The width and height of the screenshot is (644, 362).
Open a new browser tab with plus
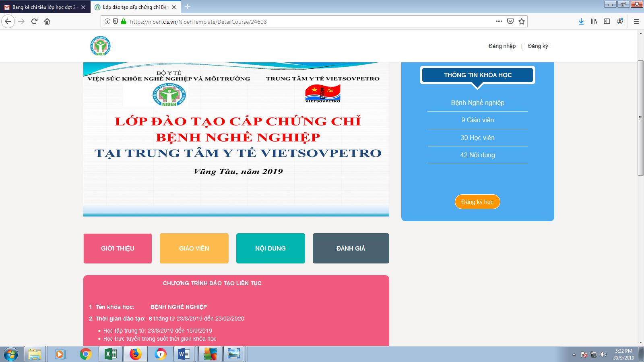[188, 6]
